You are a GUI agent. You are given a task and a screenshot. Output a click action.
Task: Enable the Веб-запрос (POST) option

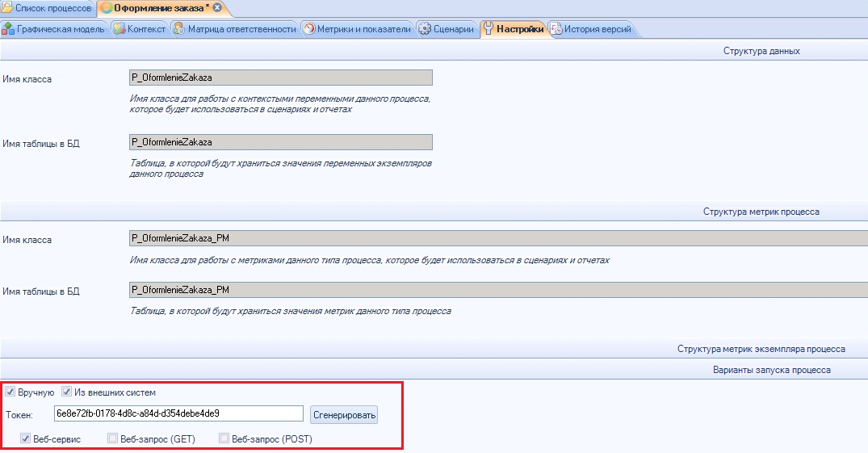click(x=224, y=439)
